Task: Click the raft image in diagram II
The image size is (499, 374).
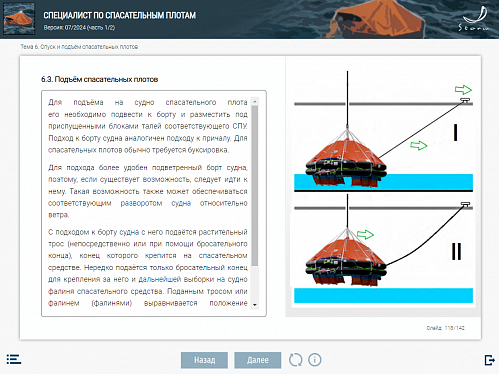Action: coord(346,257)
